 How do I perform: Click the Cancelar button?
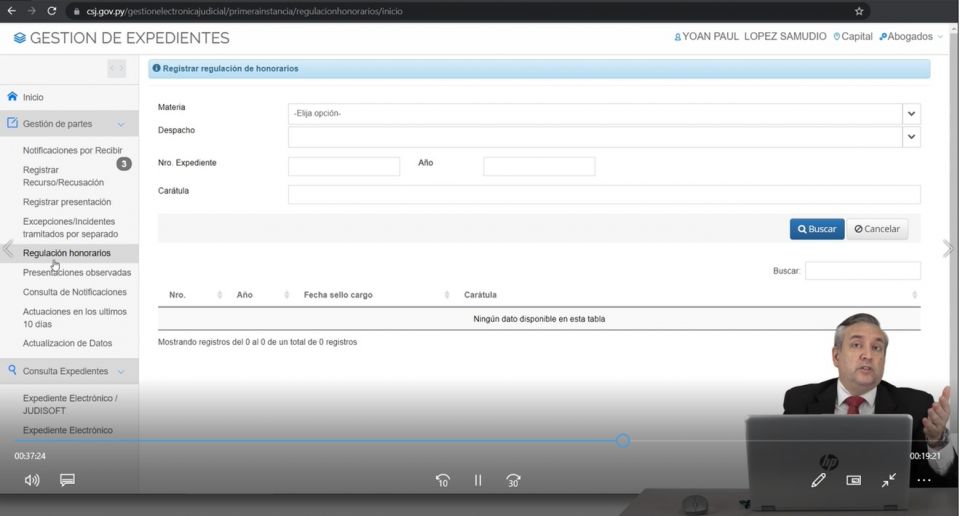877,229
